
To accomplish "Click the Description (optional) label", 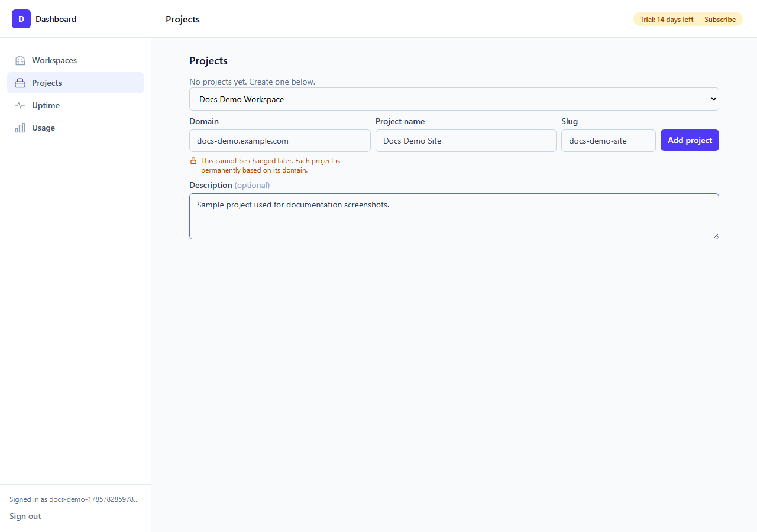I will tap(229, 185).
